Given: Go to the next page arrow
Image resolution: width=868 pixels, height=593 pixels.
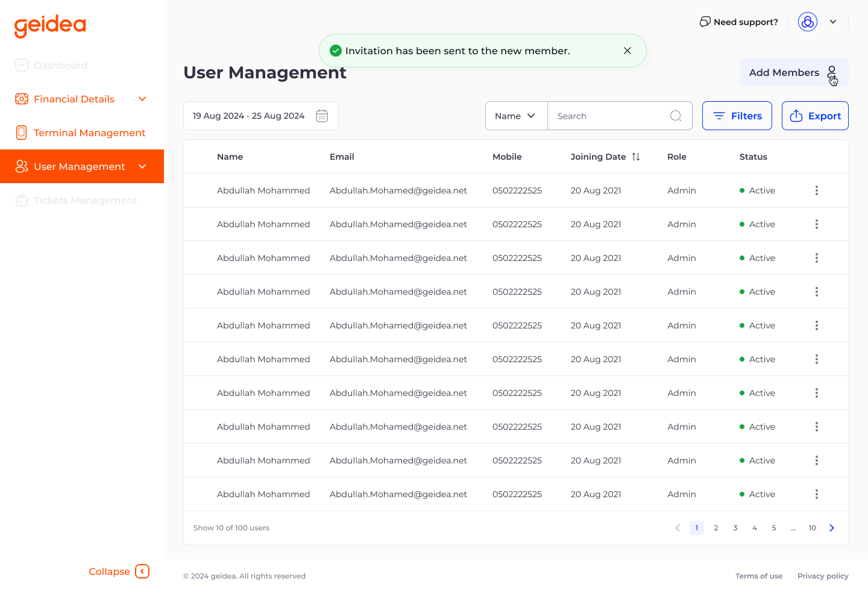Looking at the screenshot, I should click(x=832, y=528).
